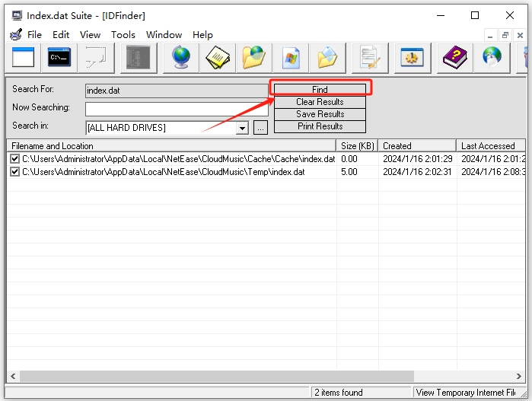
Task: Click the Print Results button
Action: (x=320, y=126)
